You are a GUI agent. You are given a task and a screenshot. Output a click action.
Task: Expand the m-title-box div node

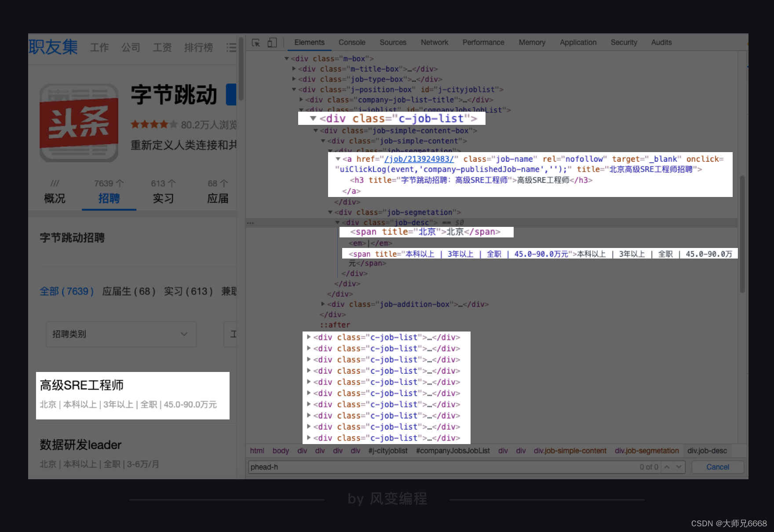pos(294,69)
